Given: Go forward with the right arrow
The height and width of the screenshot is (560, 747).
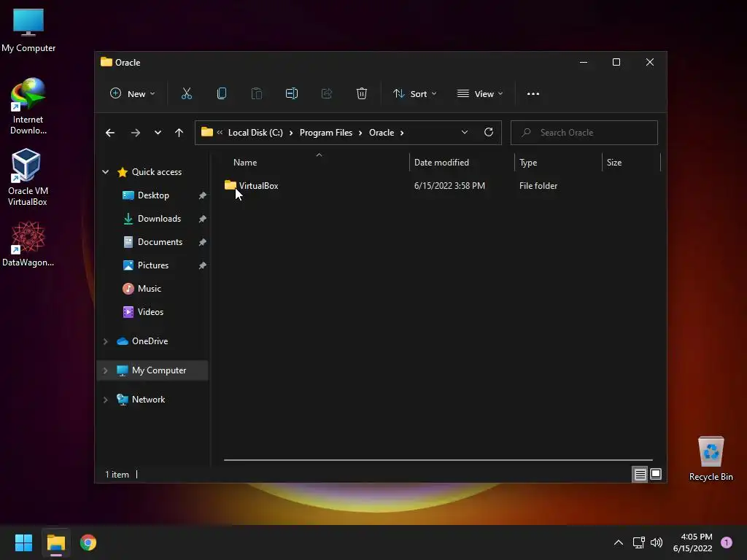Looking at the screenshot, I should [x=135, y=133].
